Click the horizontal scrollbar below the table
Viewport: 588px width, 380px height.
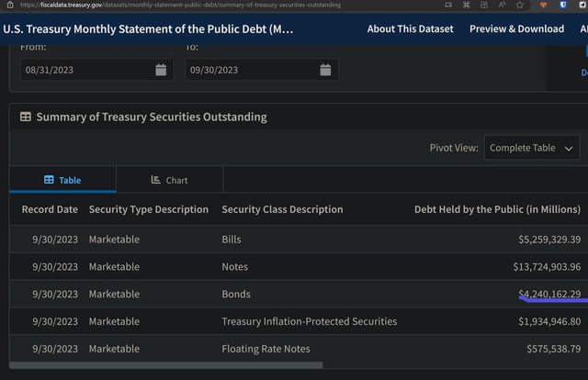165,365
